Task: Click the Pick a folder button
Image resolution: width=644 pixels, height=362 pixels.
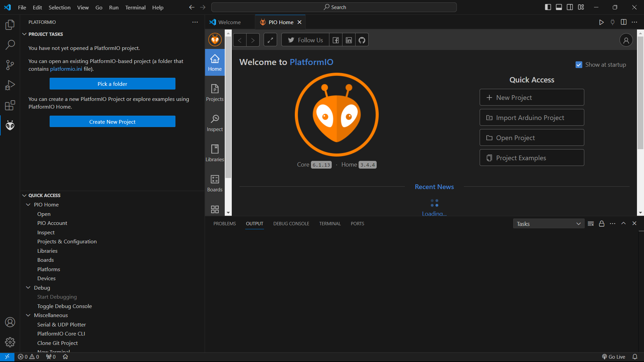Action: (x=112, y=84)
